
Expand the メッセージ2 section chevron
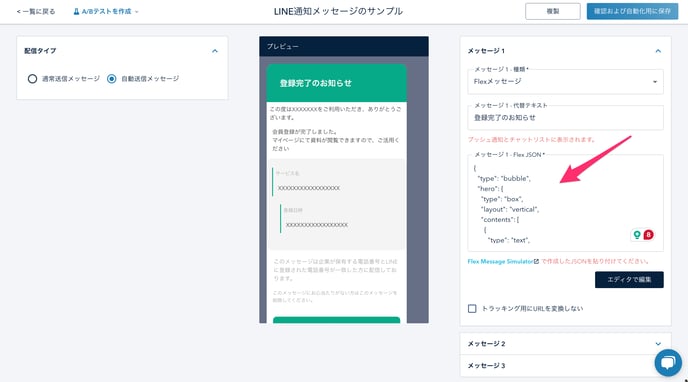coord(658,344)
